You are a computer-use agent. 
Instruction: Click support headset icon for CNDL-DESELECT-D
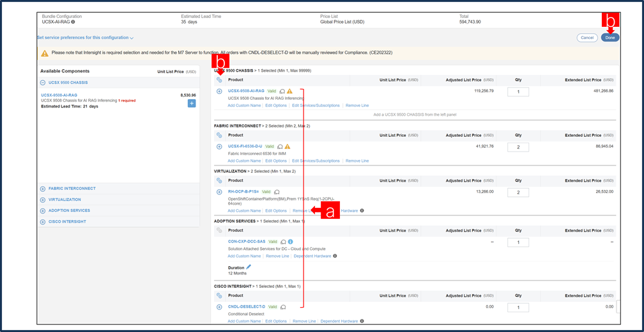283,307
